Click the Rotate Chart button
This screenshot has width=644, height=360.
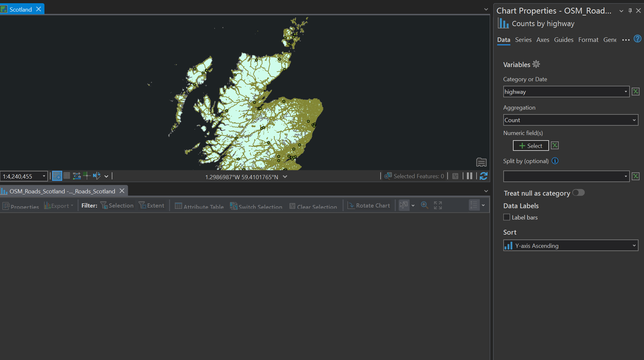[369, 206]
